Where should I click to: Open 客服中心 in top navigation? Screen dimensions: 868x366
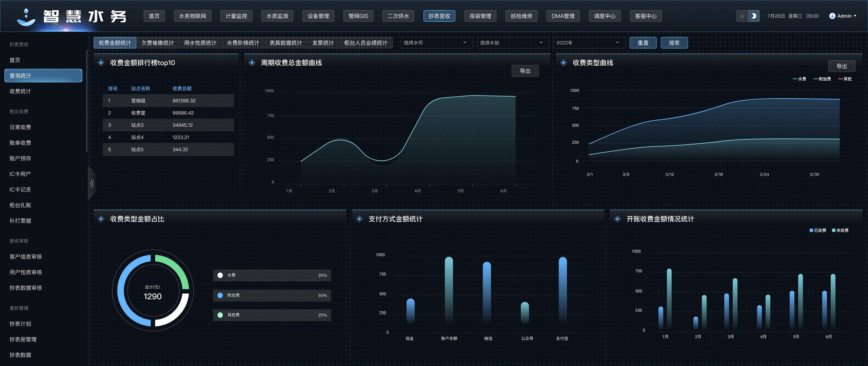(646, 16)
